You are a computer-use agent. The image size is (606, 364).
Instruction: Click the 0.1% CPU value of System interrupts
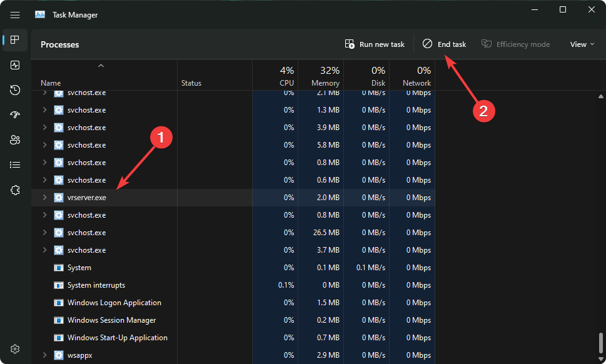(x=286, y=285)
